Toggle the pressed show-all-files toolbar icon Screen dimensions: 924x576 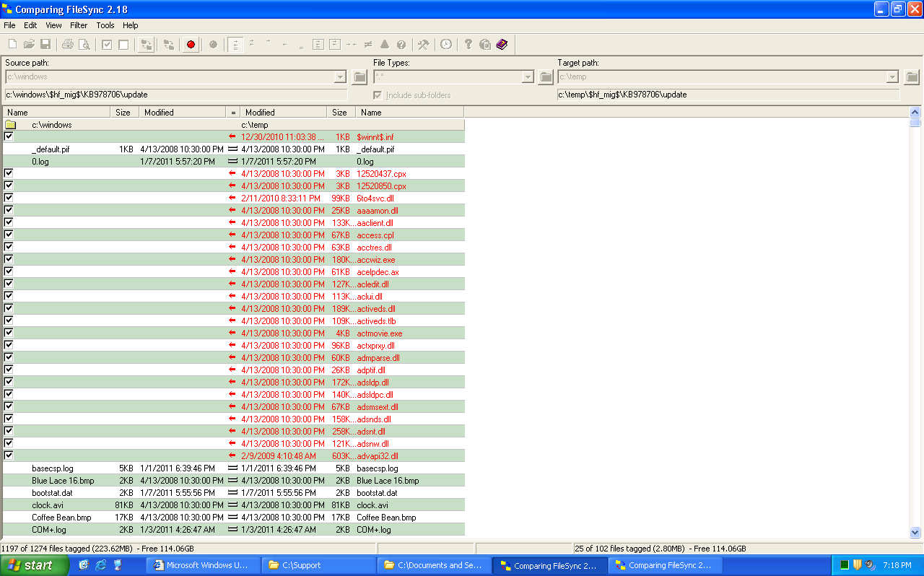tap(235, 45)
